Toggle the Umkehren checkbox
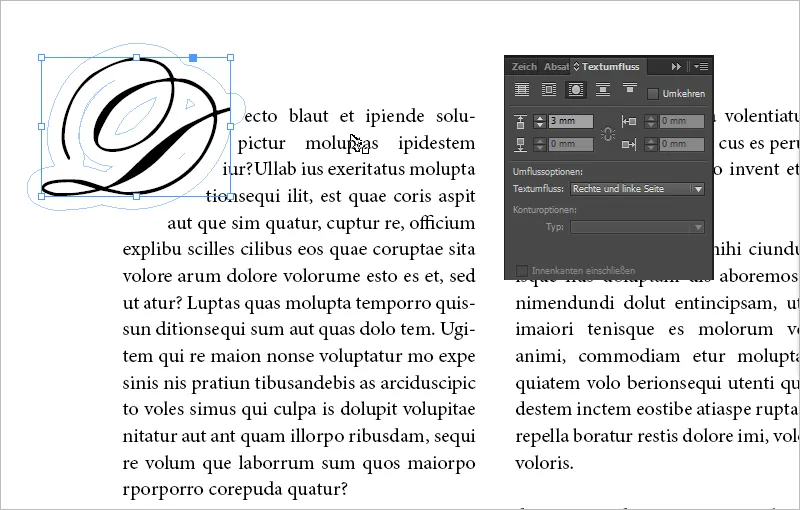The height and width of the screenshot is (510, 800). click(x=652, y=94)
